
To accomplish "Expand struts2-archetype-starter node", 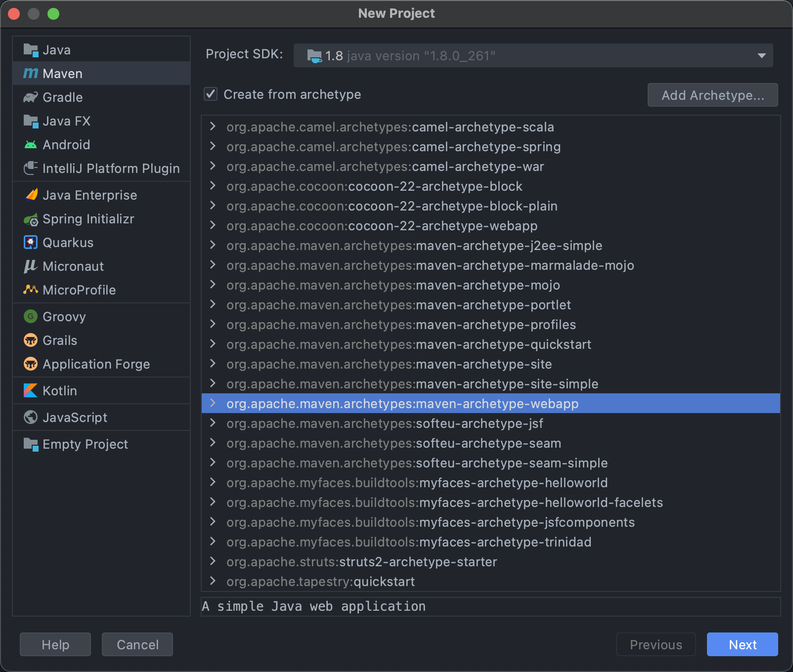I will point(213,561).
